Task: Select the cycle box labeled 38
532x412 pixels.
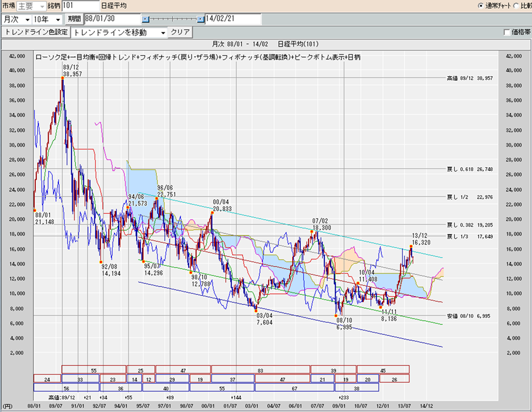Action: [x=356, y=388]
